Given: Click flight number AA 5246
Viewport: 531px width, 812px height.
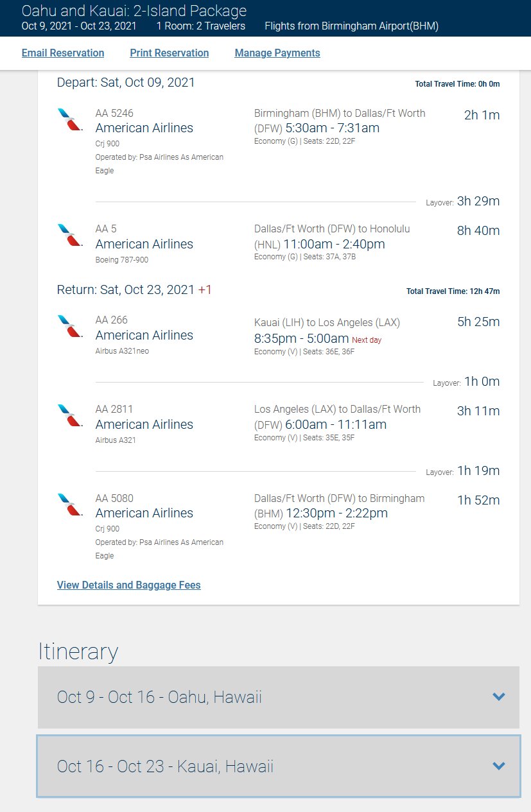Looking at the screenshot, I should click(x=114, y=113).
